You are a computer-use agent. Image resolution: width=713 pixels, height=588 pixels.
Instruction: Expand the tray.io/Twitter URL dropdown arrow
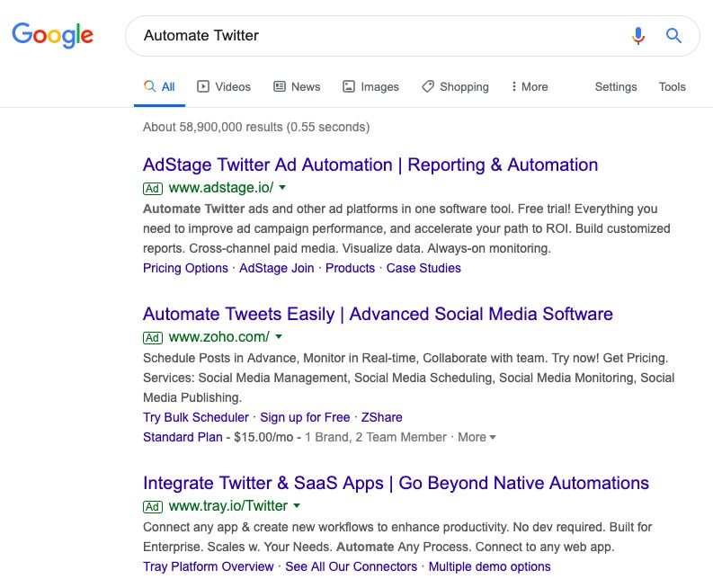(x=297, y=505)
